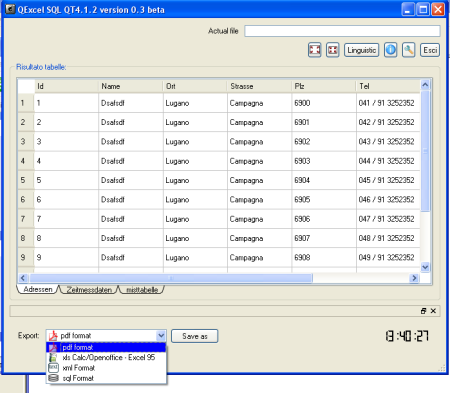Open the Export format dropdown arrow

point(161,336)
